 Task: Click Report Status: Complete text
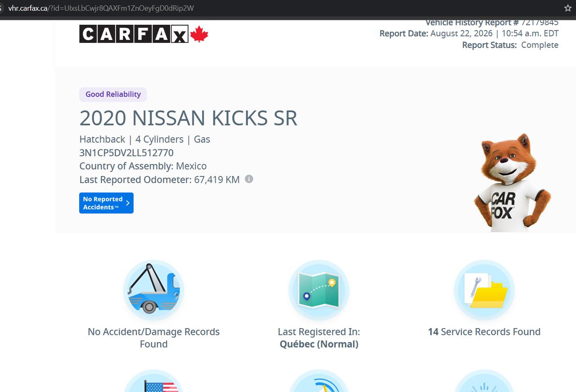tap(510, 45)
